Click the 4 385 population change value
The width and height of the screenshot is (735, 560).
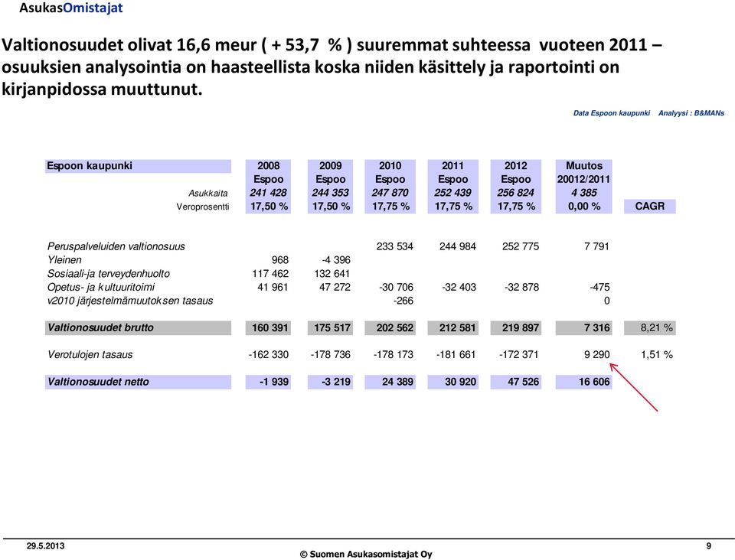583,193
